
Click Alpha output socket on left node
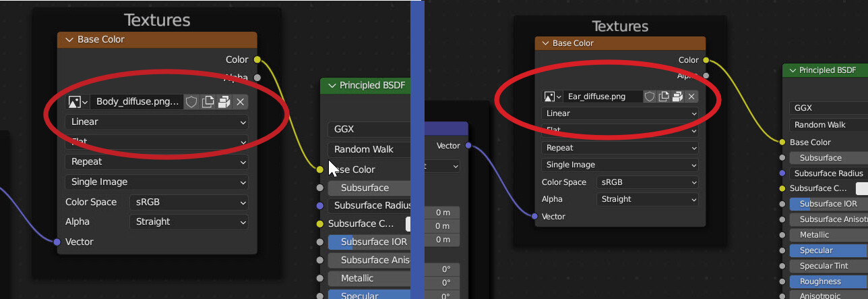[257, 78]
